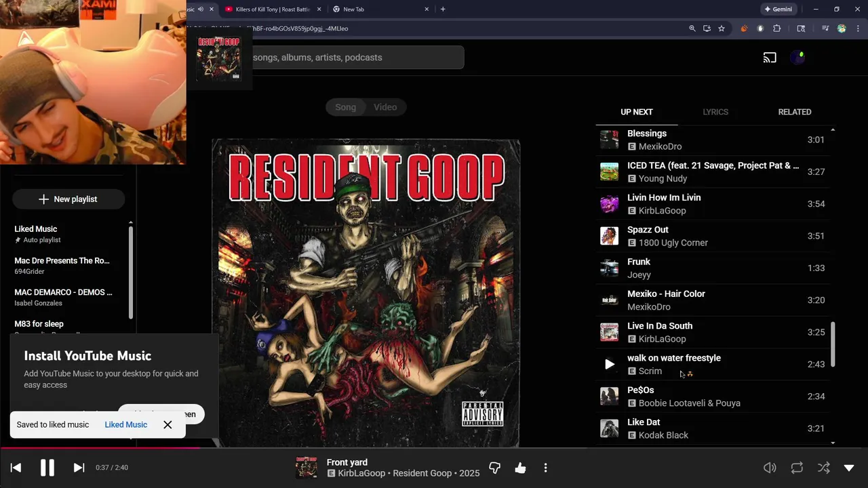Click the tab search screenshot icon in toolbar
The width and height of the screenshot is (868, 488).
point(801,28)
